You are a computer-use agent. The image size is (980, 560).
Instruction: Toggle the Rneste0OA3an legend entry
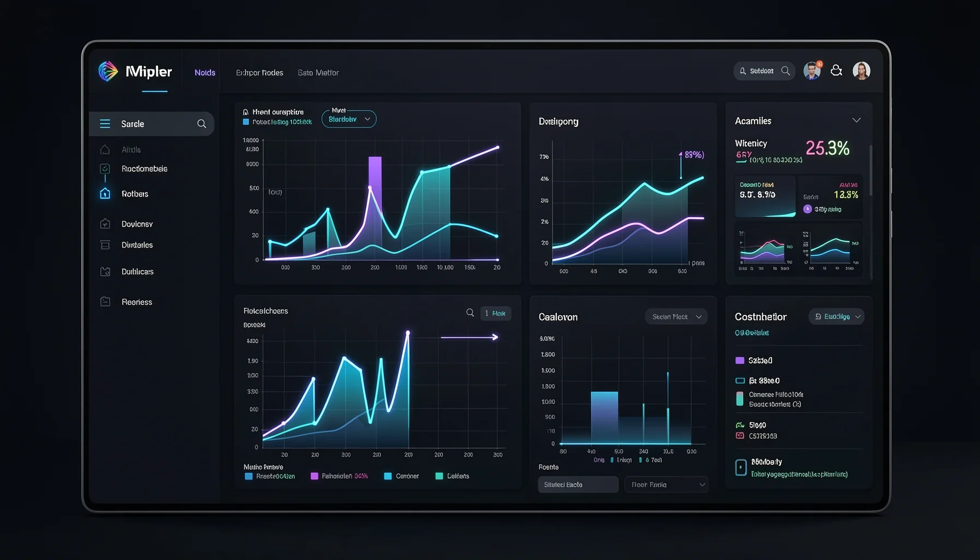pyautogui.click(x=270, y=476)
